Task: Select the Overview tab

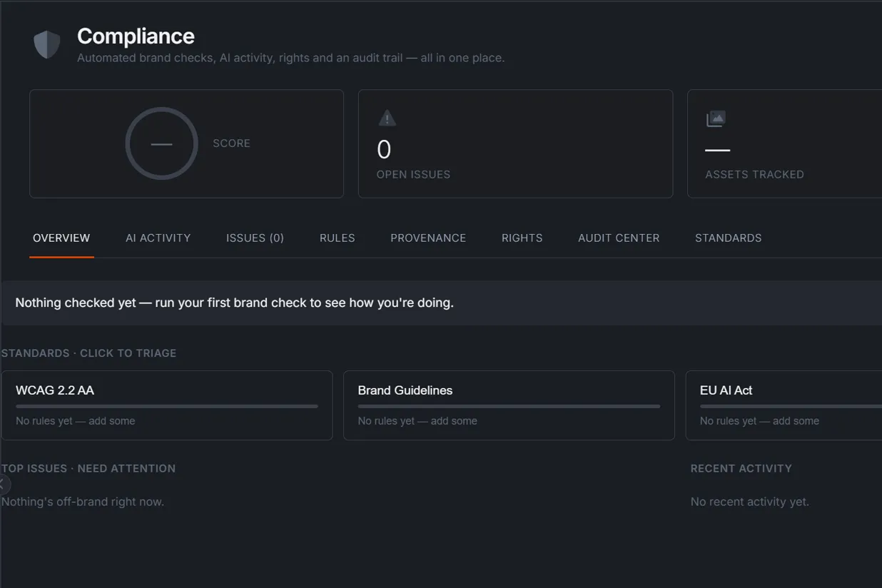Action: (61, 238)
